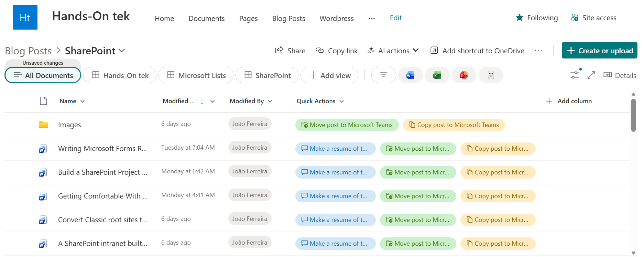Click Word icon of Convert Classic root sites row
Screen dimensions: 644x257
(43, 220)
